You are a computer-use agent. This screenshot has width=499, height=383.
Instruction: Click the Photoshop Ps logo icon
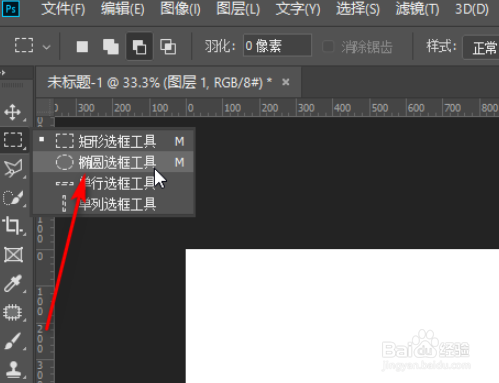[11, 9]
